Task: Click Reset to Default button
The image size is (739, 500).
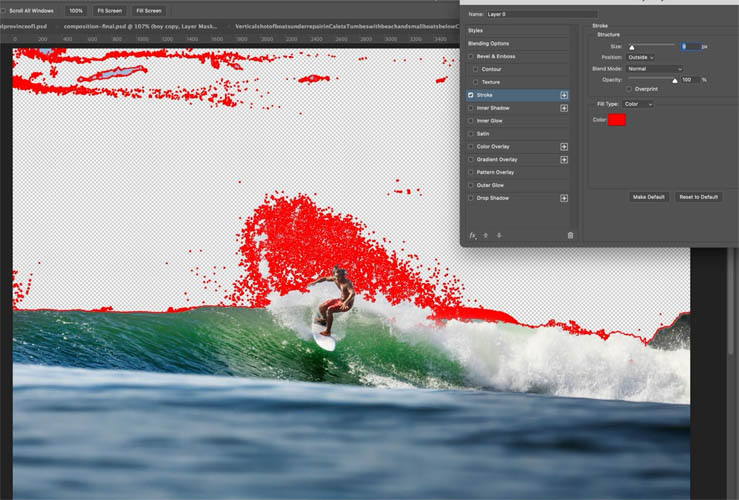Action: click(x=698, y=197)
